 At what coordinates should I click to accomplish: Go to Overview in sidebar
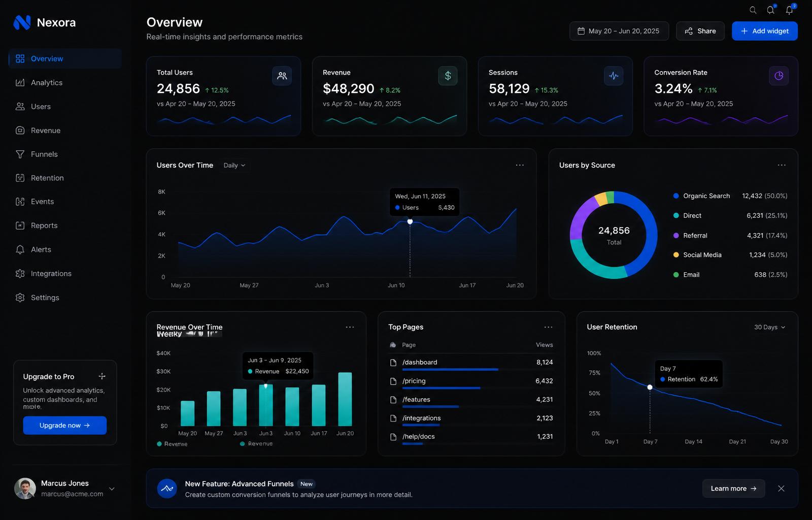point(65,58)
